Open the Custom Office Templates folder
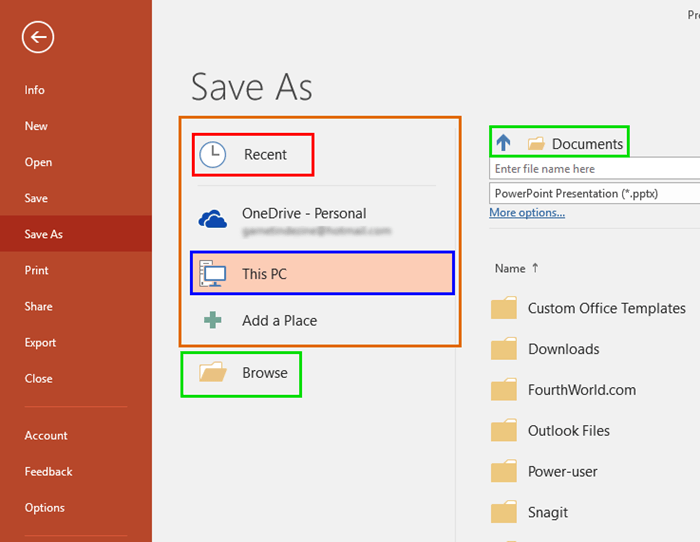The image size is (700, 542). (x=606, y=308)
